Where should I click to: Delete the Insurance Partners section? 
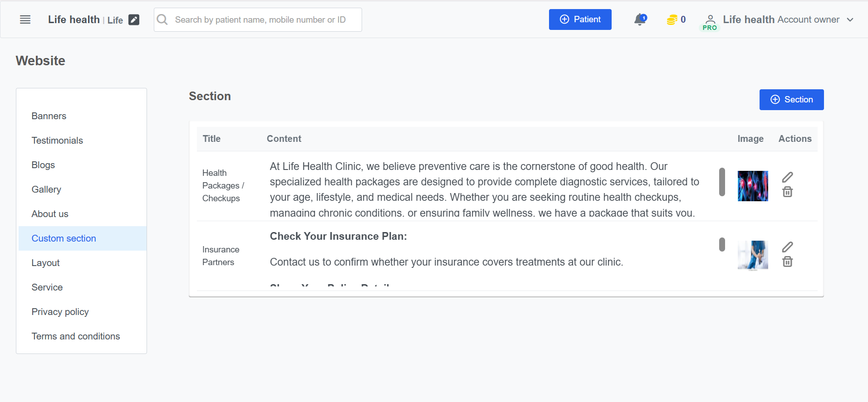(788, 262)
